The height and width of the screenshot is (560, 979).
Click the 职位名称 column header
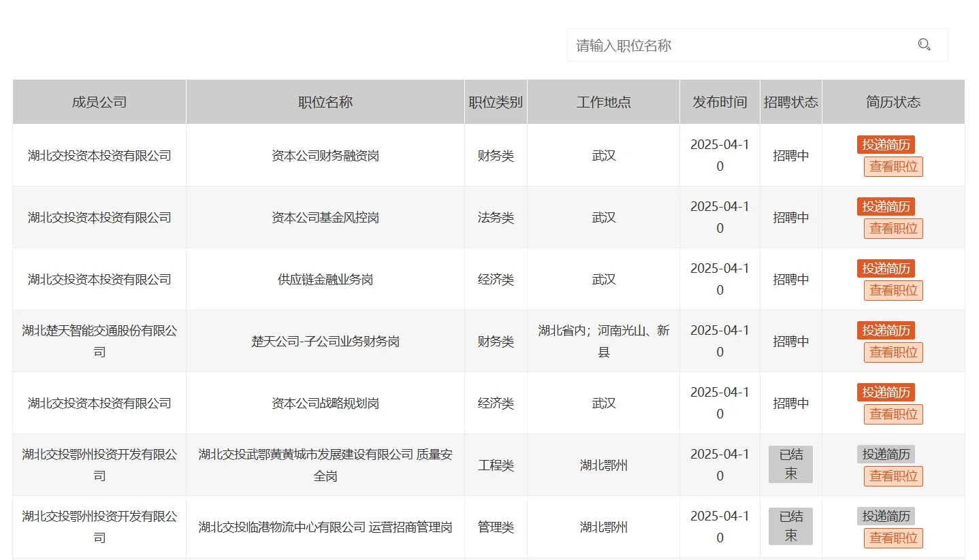point(325,102)
